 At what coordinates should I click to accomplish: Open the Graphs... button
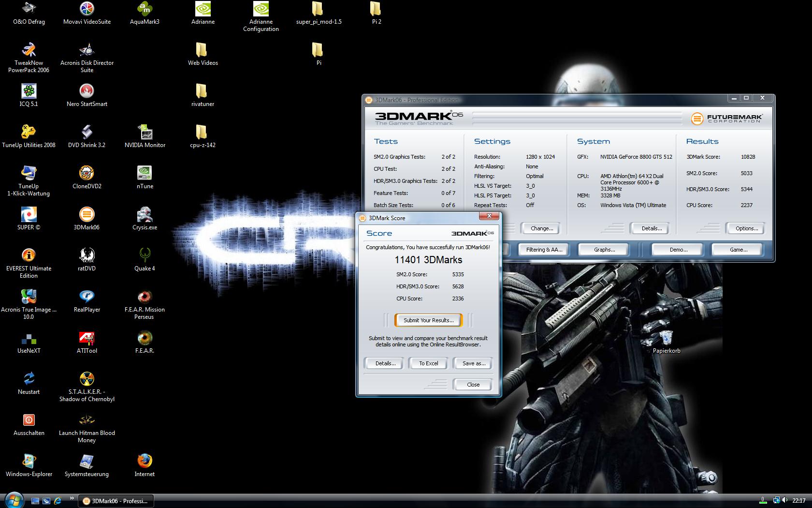tap(604, 250)
